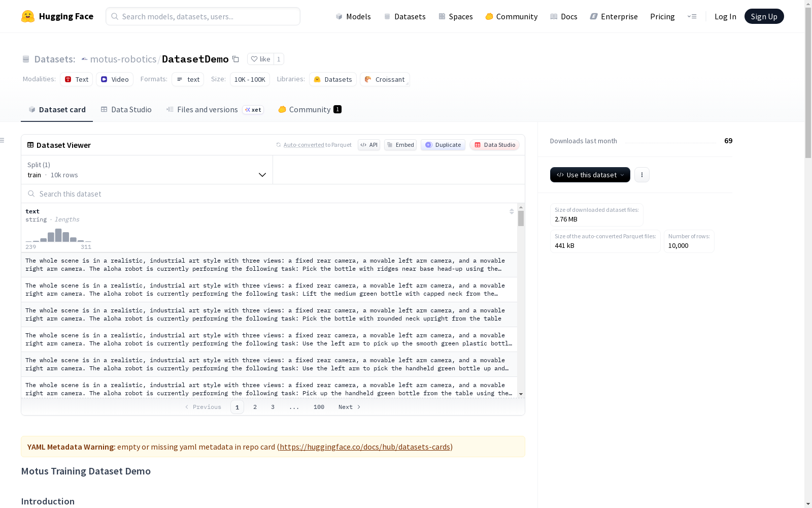This screenshot has width=812, height=508.
Task: Open the Community tab with 1 discussion
Action: (310, 109)
